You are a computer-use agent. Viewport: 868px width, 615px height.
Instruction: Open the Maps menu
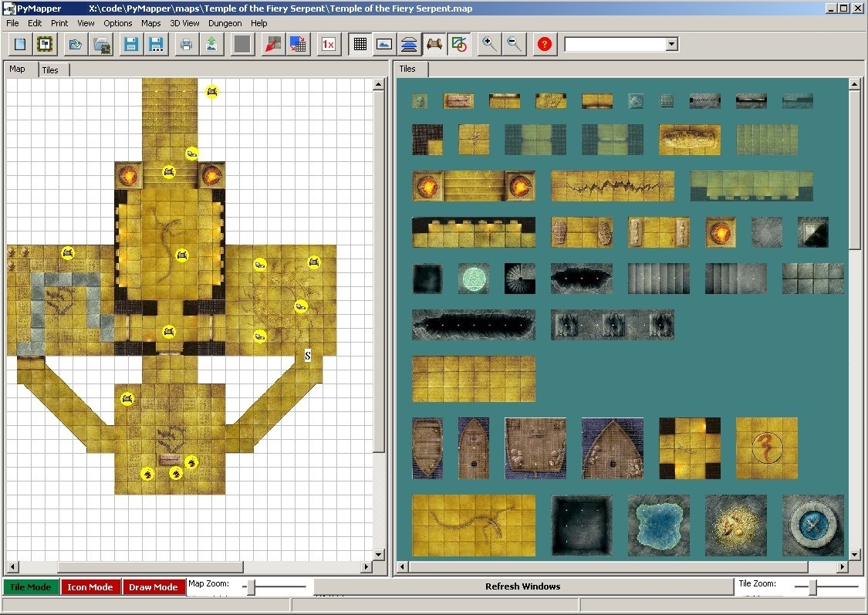pos(150,23)
